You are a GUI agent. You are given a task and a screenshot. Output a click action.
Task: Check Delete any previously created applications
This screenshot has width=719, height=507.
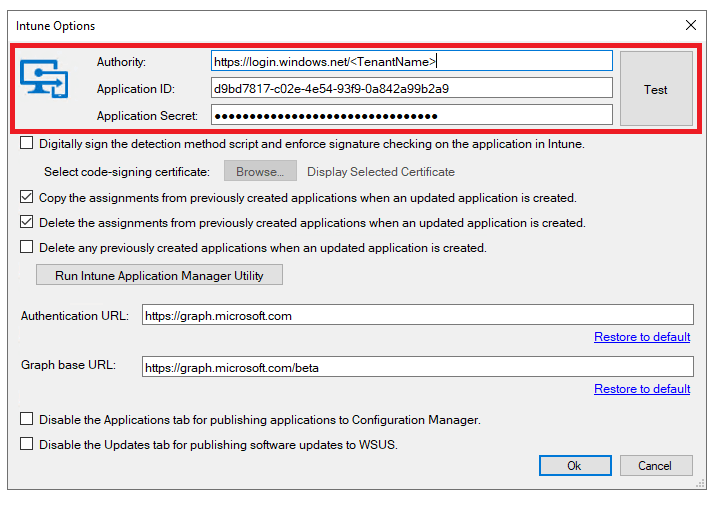point(27,248)
